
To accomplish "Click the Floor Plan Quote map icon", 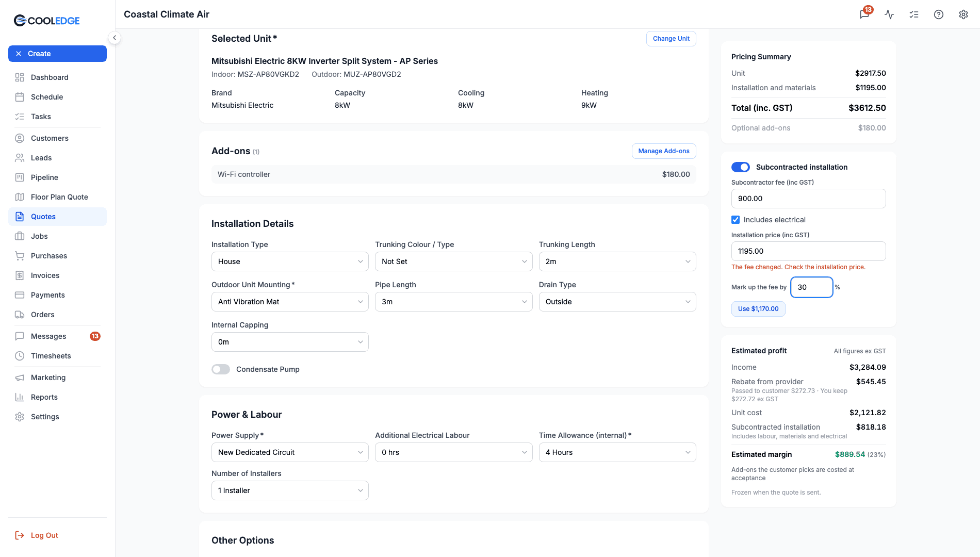I will pyautogui.click(x=20, y=197).
